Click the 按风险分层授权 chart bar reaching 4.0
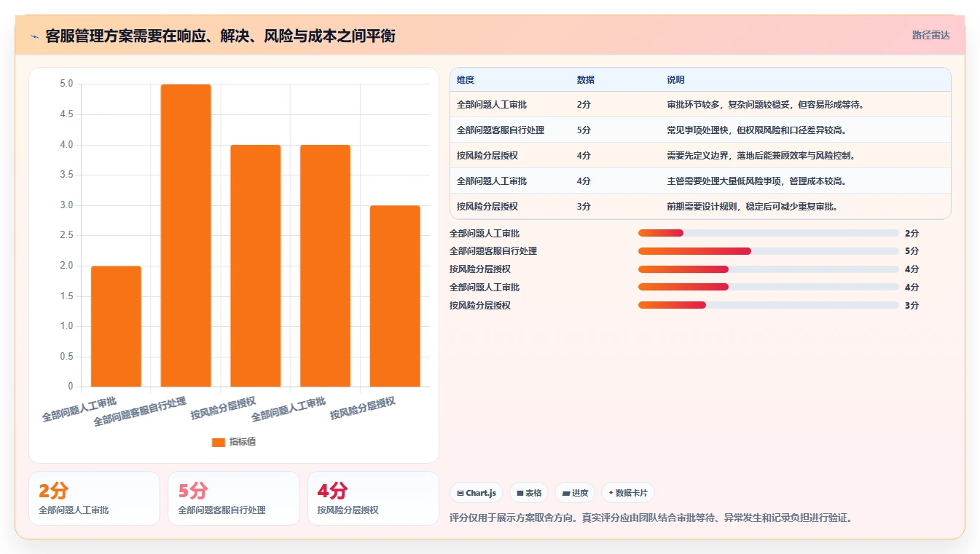Image resolution: width=980 pixels, height=554 pixels. tap(256, 266)
